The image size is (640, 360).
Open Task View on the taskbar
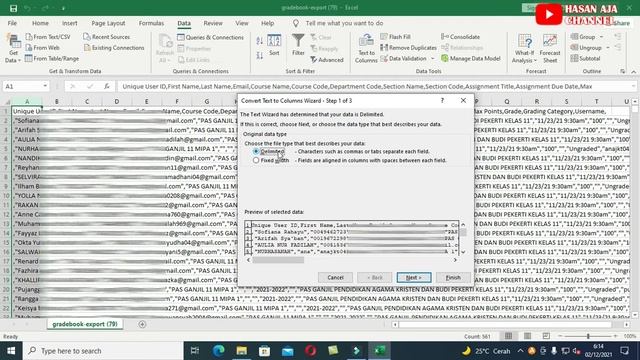[x=195, y=351]
